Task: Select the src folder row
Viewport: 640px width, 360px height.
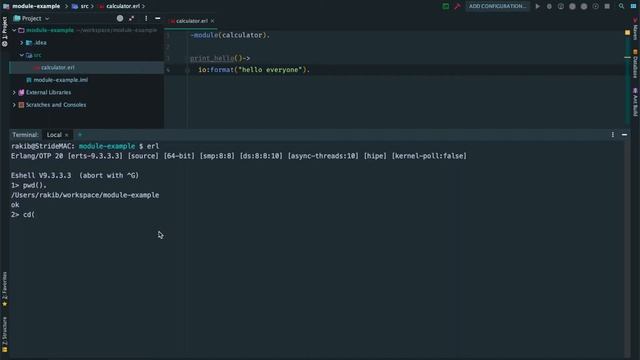Action: point(87,55)
